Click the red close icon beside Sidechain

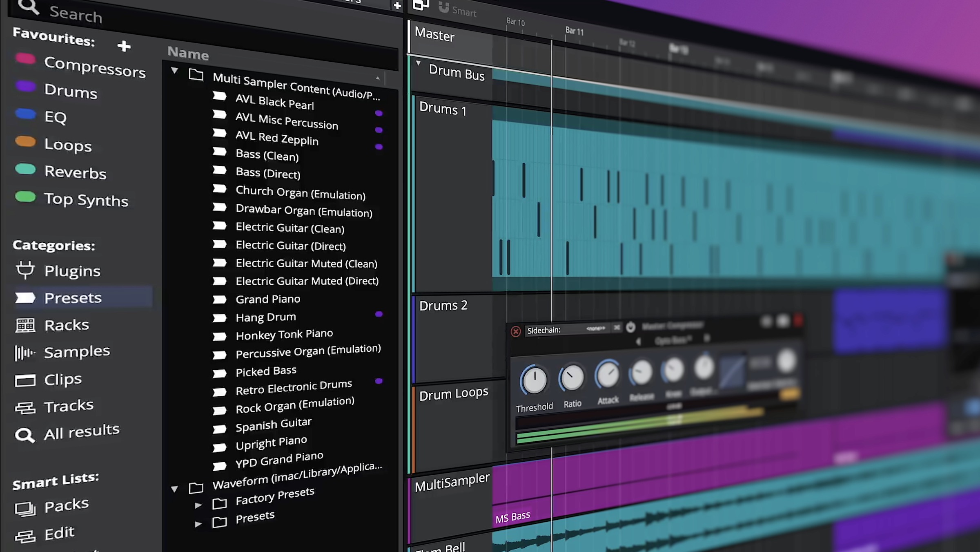coord(515,331)
